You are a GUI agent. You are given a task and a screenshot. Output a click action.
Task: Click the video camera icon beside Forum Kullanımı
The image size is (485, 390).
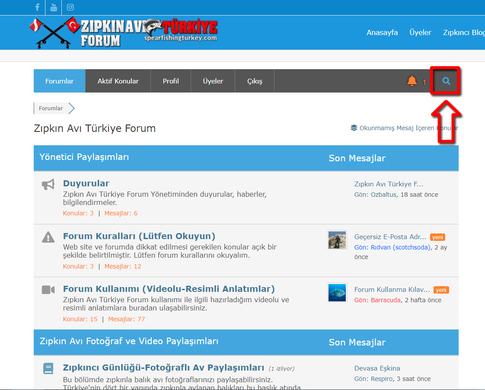coord(48,290)
